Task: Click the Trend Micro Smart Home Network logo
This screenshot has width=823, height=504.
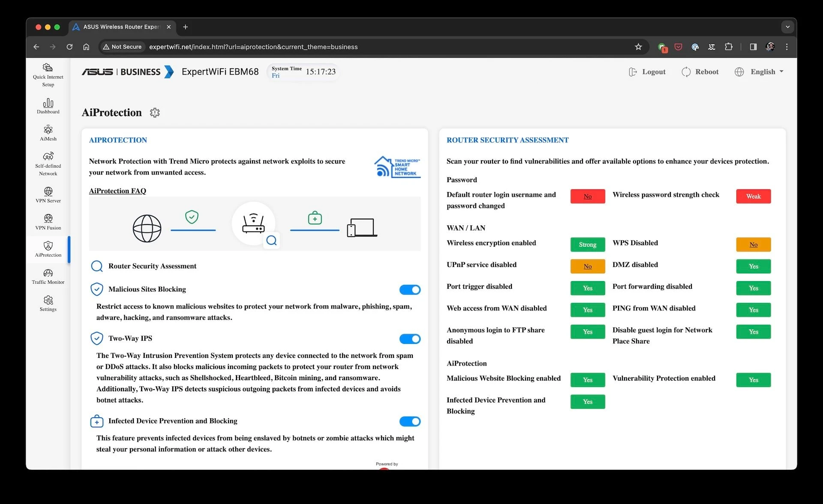Action: pyautogui.click(x=397, y=167)
